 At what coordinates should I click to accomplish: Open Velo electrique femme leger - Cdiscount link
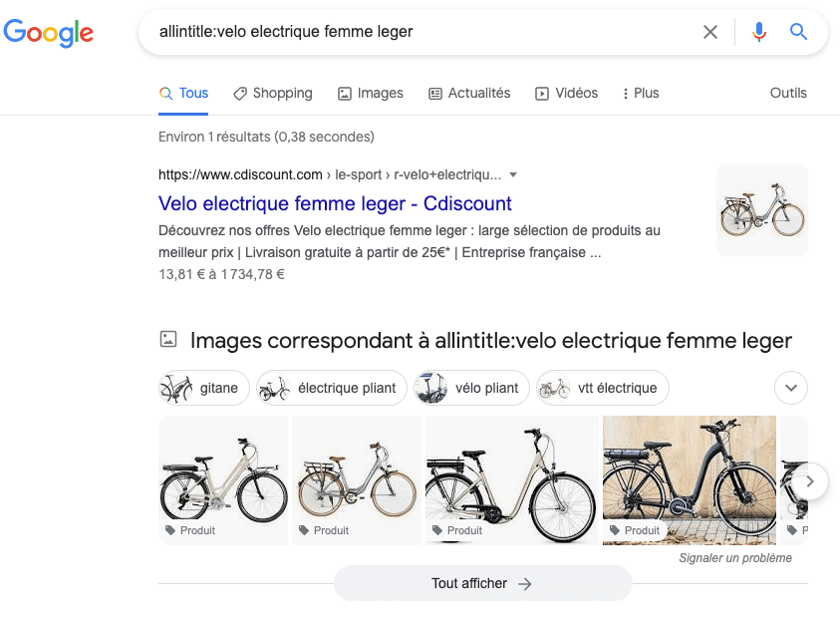(335, 203)
